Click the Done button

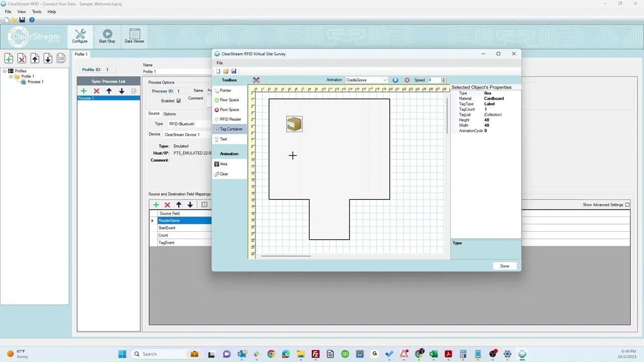505,266
